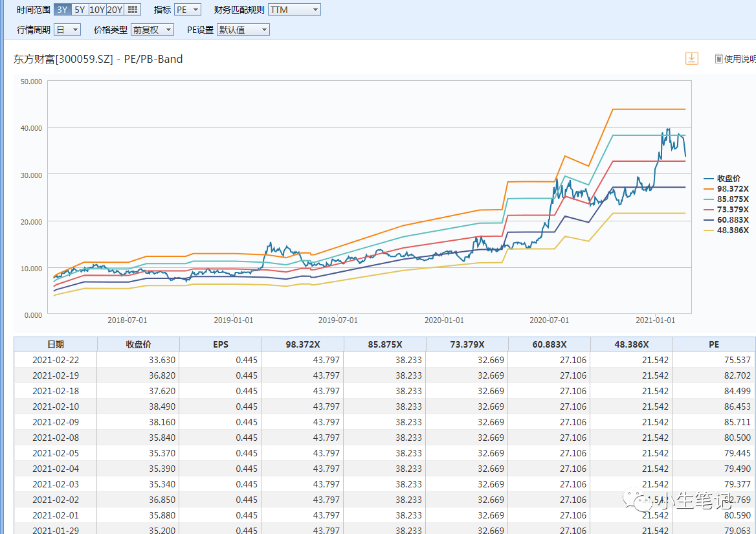Switch time range to 5Y
Viewport: 756px width, 534px height.
click(x=80, y=10)
